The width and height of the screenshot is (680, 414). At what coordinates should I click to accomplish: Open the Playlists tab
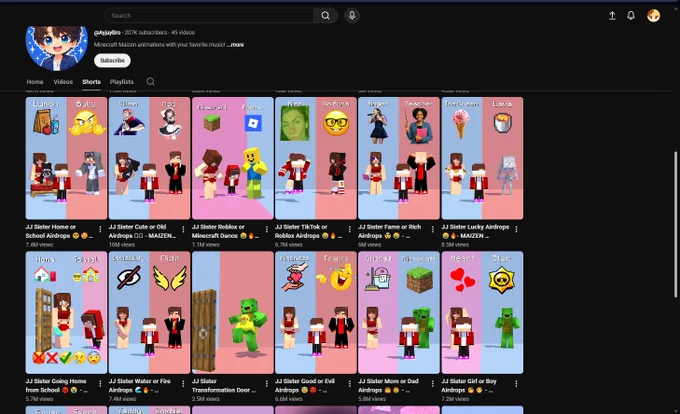coord(121,81)
